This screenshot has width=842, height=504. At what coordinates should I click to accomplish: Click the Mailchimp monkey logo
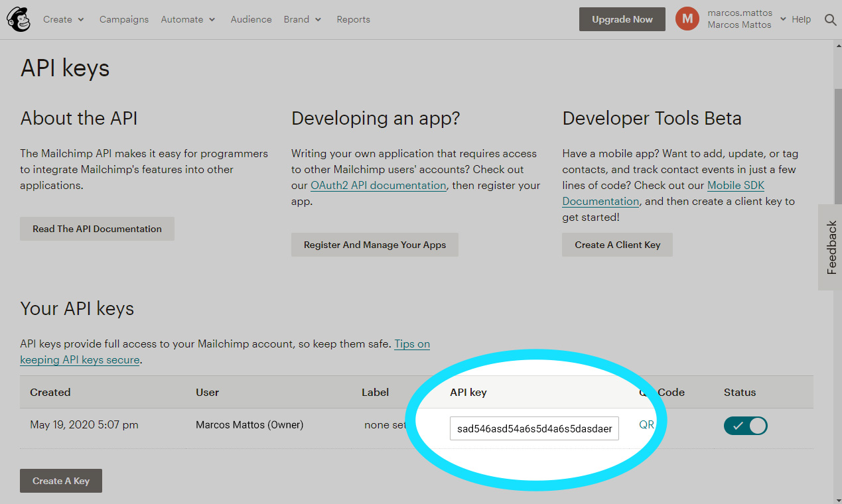[x=19, y=19]
